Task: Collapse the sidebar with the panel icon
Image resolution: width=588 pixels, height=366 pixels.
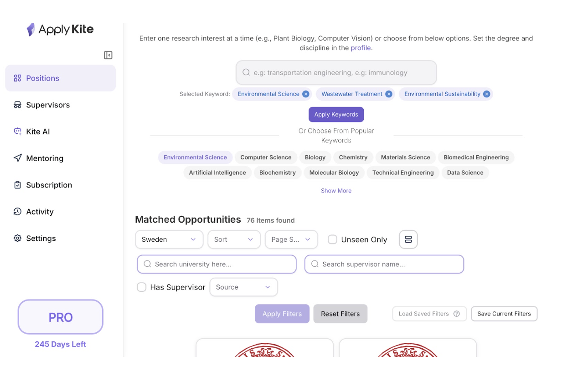Action: [x=108, y=55]
